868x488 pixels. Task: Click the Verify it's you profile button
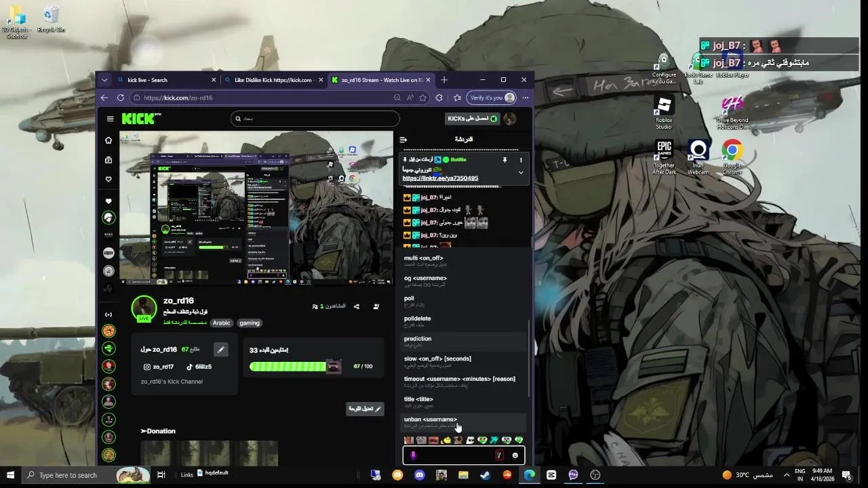[x=492, y=98]
